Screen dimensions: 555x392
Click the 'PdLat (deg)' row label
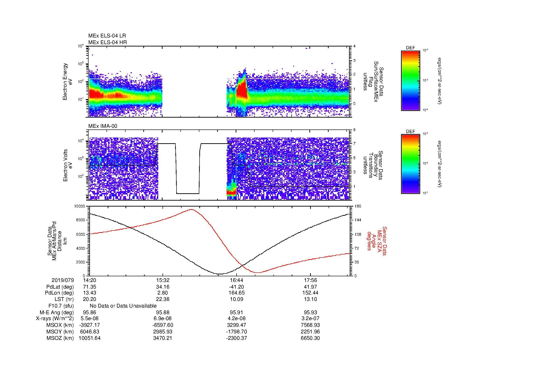[x=60, y=287]
